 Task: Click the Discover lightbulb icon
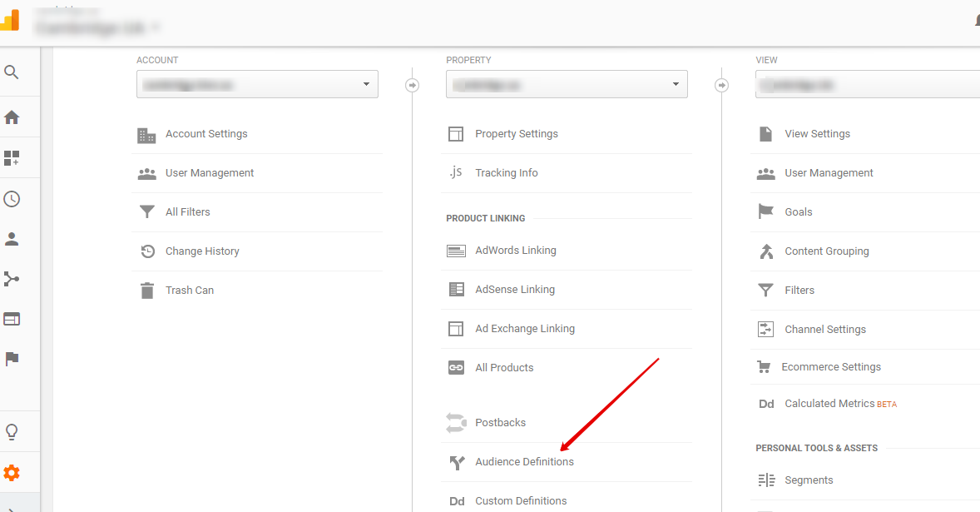[x=12, y=432]
